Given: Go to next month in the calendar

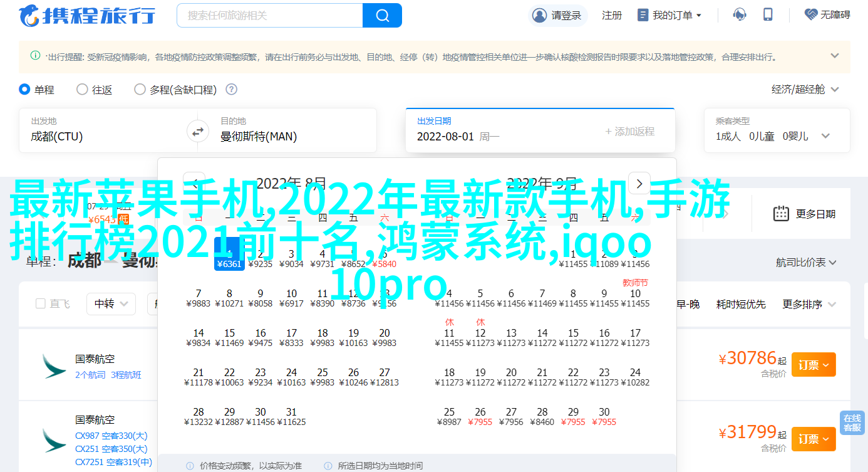Looking at the screenshot, I should tap(639, 184).
